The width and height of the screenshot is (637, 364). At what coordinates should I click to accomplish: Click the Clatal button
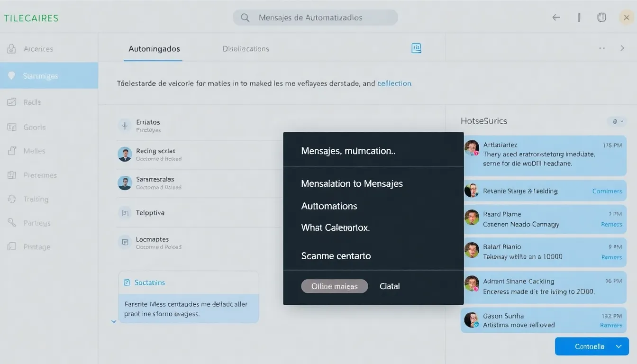click(390, 286)
